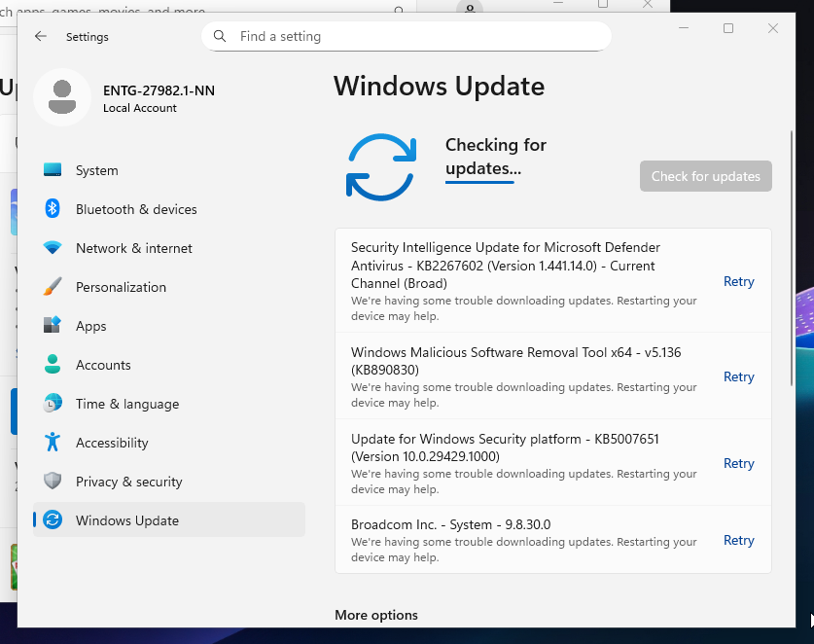
Task: Click the profile icon in background window
Action: tap(470, 8)
